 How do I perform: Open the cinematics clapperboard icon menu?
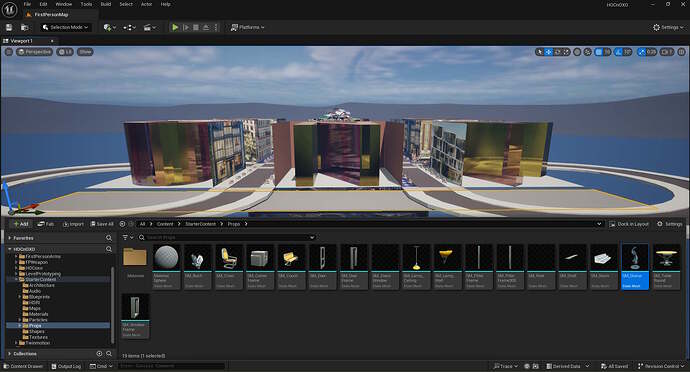click(150, 27)
